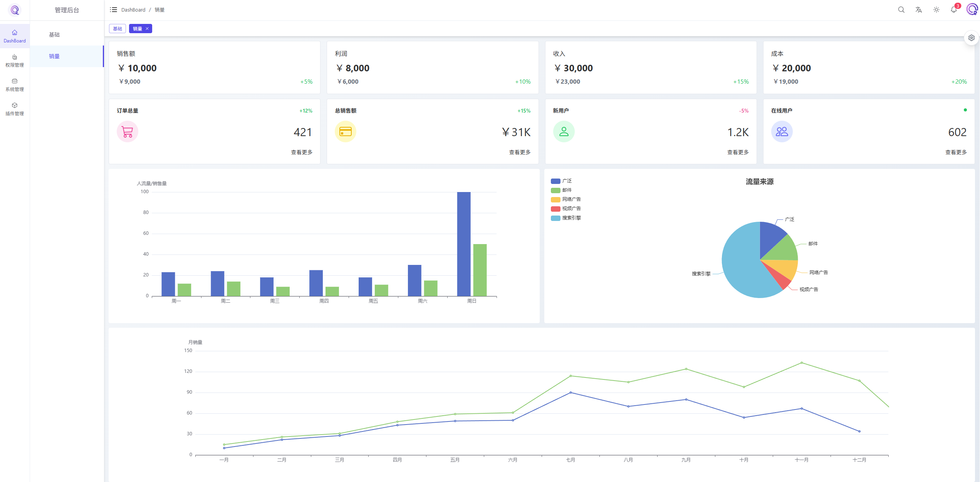Click 查看更多 under 在线用户
Viewport: 980px width, 482px height.
pos(956,152)
